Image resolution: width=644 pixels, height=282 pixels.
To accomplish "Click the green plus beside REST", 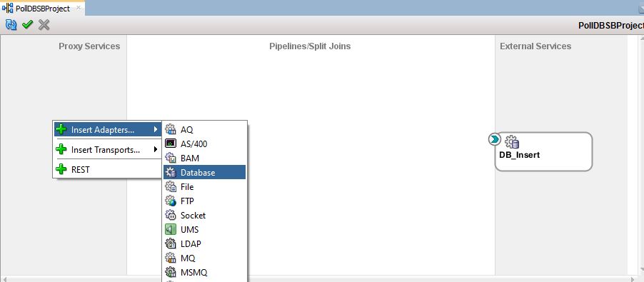I will click(x=61, y=169).
